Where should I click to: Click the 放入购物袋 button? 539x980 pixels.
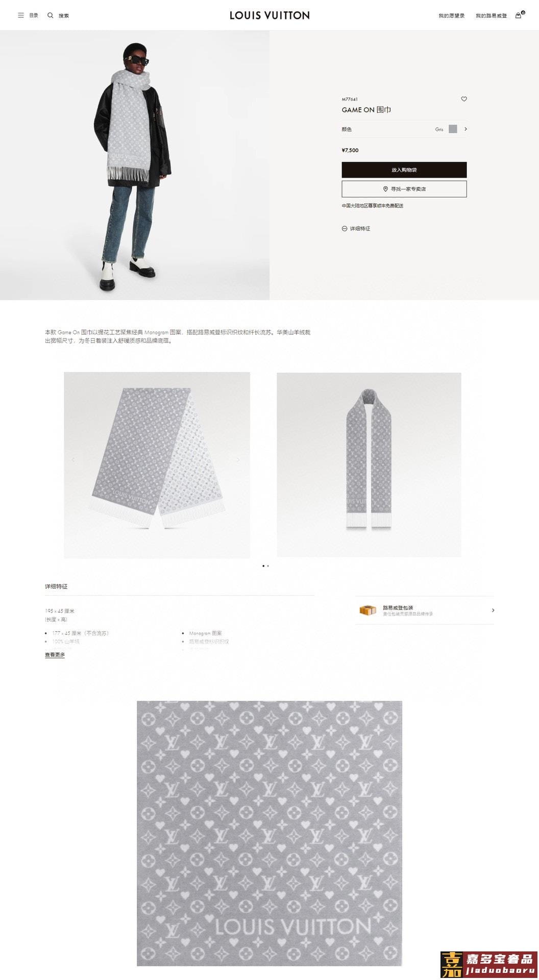click(x=404, y=170)
